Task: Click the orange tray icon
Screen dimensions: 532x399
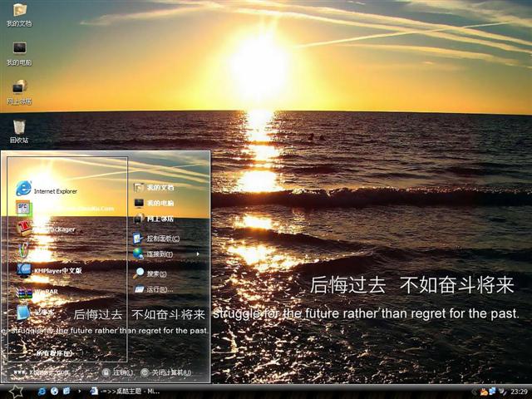Action: click(x=484, y=392)
